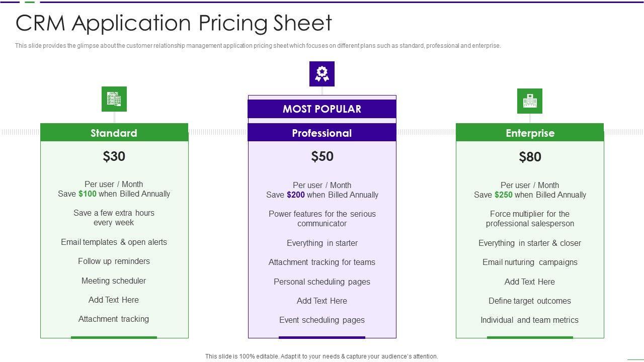Click the MOST POPULAR banner

point(322,109)
